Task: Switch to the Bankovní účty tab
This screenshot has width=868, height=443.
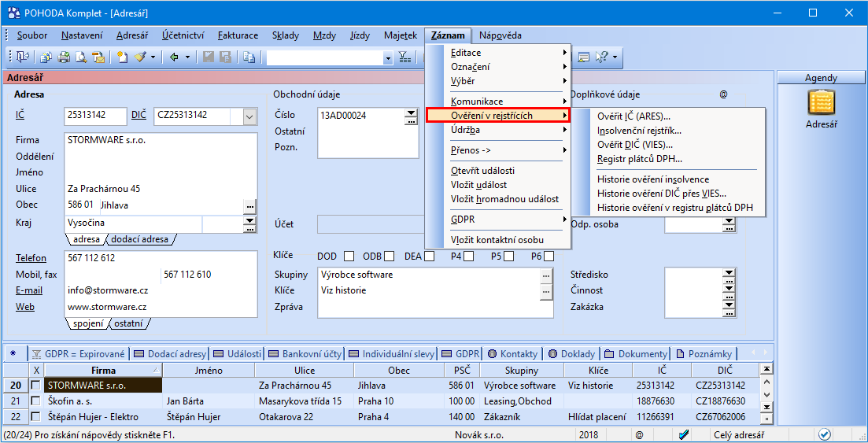Action: coord(305,354)
